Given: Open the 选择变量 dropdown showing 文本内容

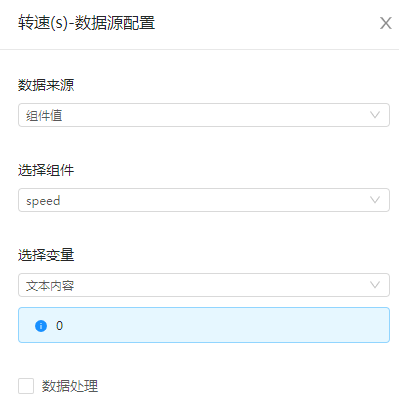Looking at the screenshot, I should click(x=204, y=285).
